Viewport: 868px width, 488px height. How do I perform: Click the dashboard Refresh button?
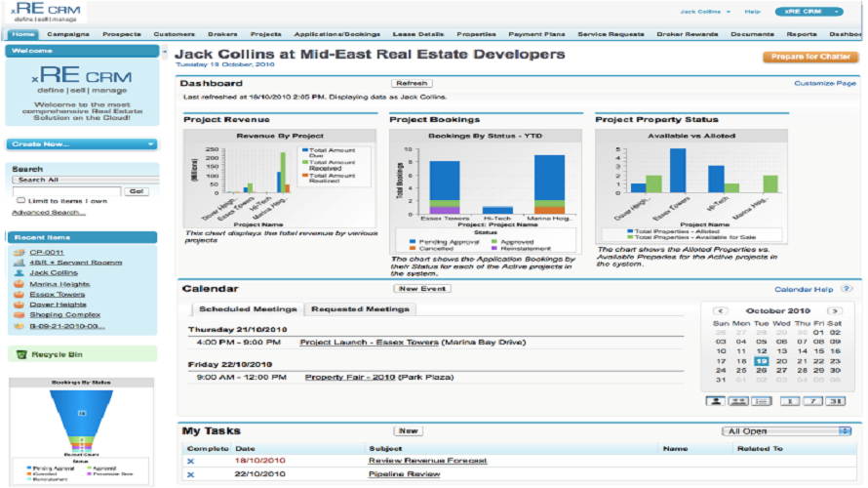click(x=412, y=83)
